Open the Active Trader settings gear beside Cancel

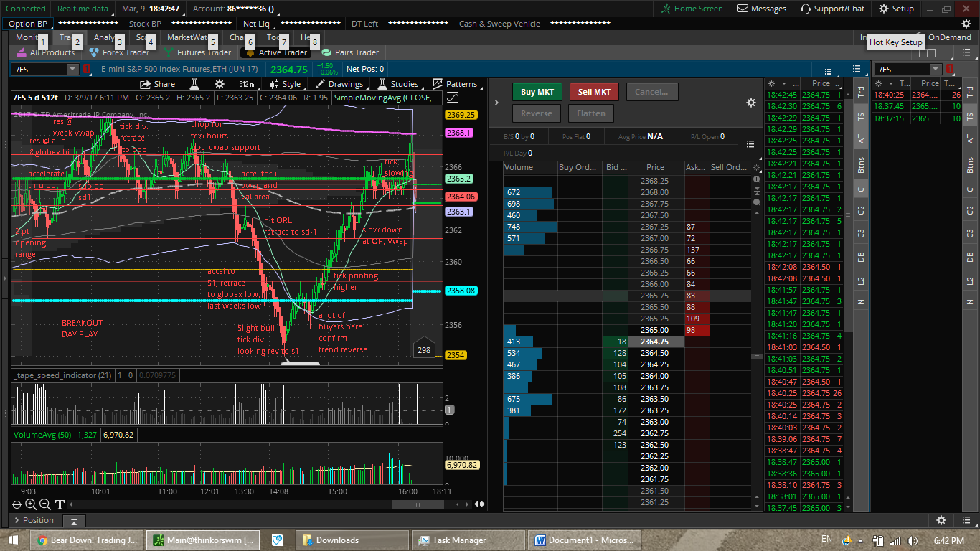click(751, 103)
